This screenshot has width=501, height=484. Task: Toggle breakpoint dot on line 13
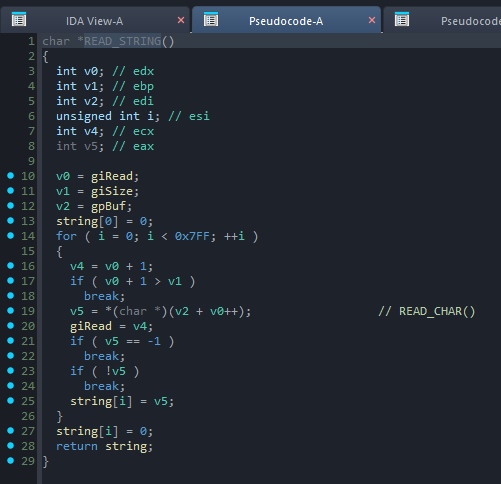10,220
